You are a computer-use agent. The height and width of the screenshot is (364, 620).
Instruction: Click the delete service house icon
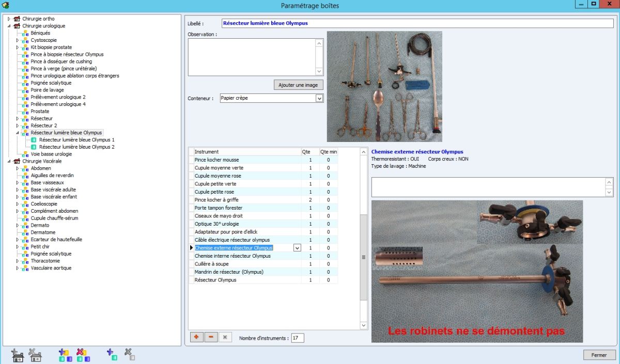pyautogui.click(x=35, y=355)
